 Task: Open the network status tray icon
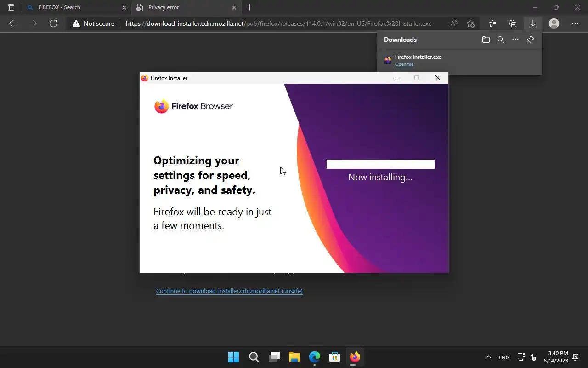pos(521,357)
